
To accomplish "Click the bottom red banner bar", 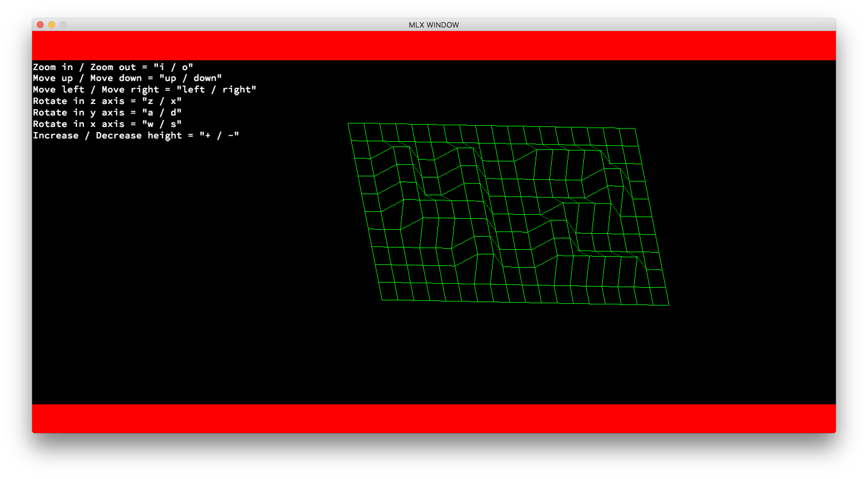I will [x=434, y=418].
